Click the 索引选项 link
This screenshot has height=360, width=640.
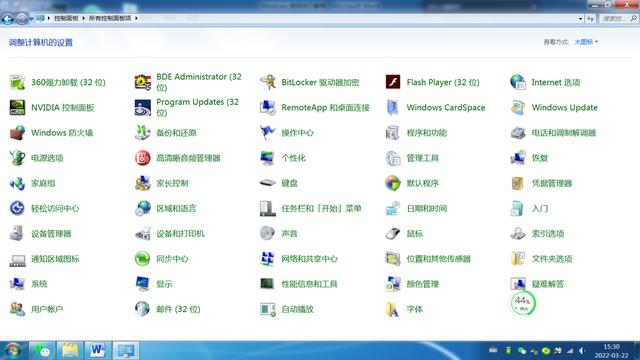pos(548,234)
